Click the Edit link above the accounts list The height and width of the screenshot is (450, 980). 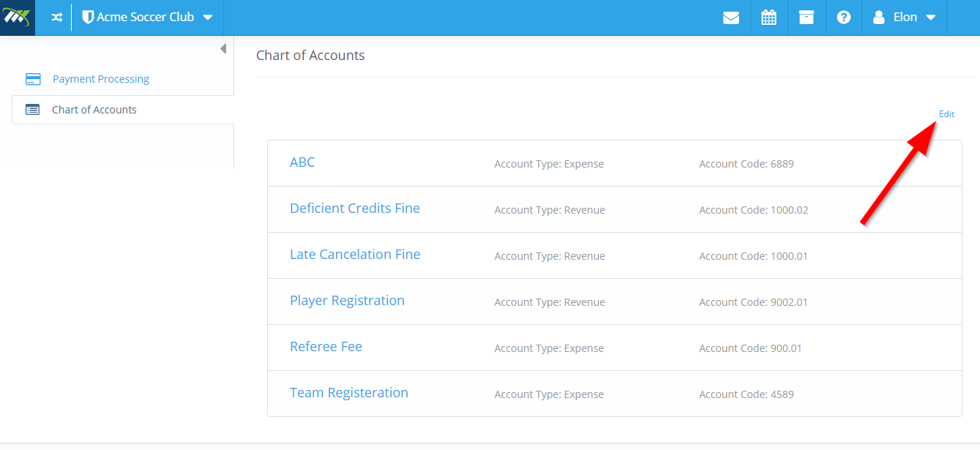click(x=947, y=114)
